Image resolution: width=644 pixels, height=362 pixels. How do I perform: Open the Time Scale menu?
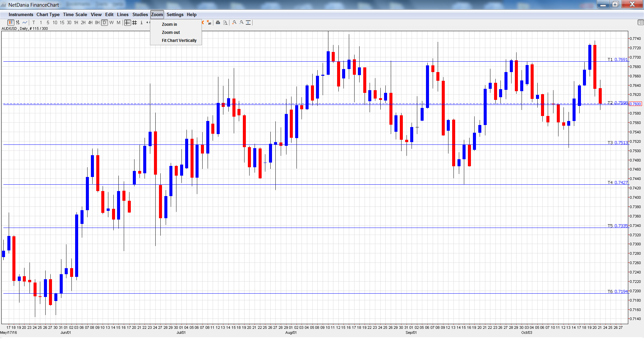click(x=75, y=15)
